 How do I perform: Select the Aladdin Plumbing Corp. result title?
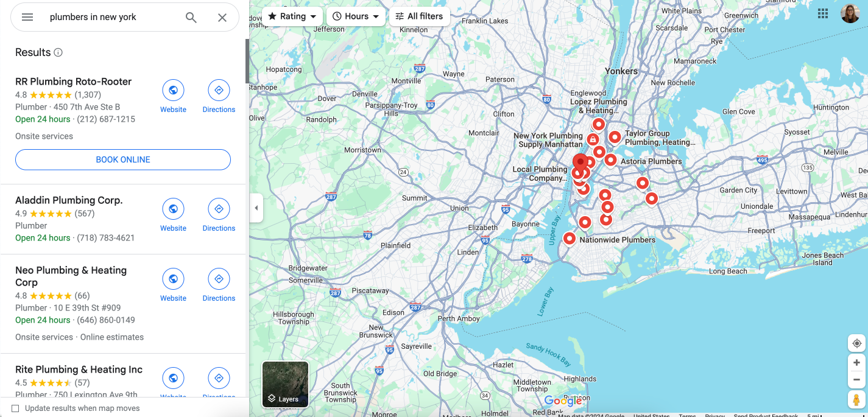[x=69, y=200]
